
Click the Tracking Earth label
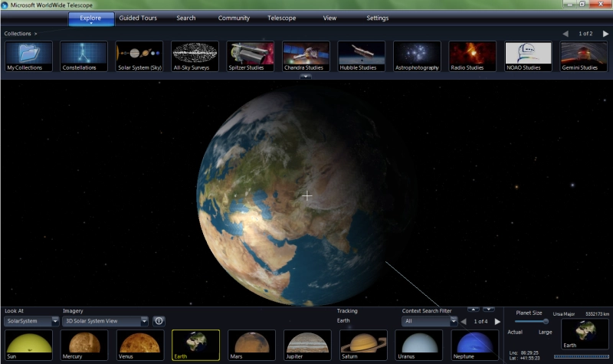click(343, 320)
